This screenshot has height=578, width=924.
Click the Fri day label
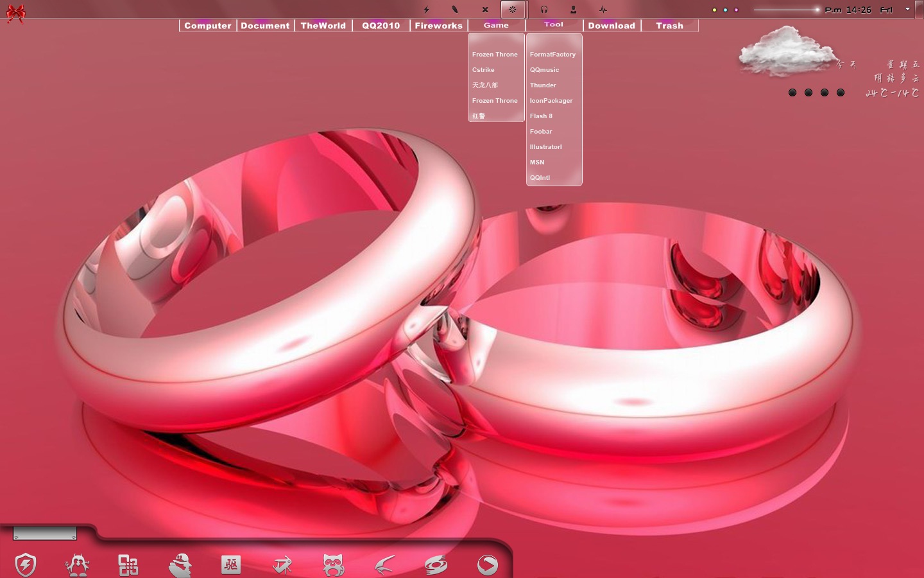(886, 10)
